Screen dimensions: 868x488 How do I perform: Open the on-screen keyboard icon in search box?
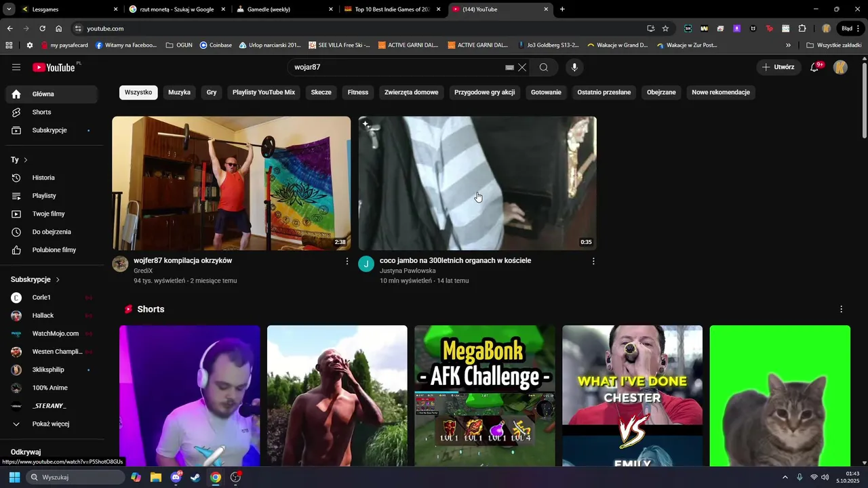tap(509, 68)
